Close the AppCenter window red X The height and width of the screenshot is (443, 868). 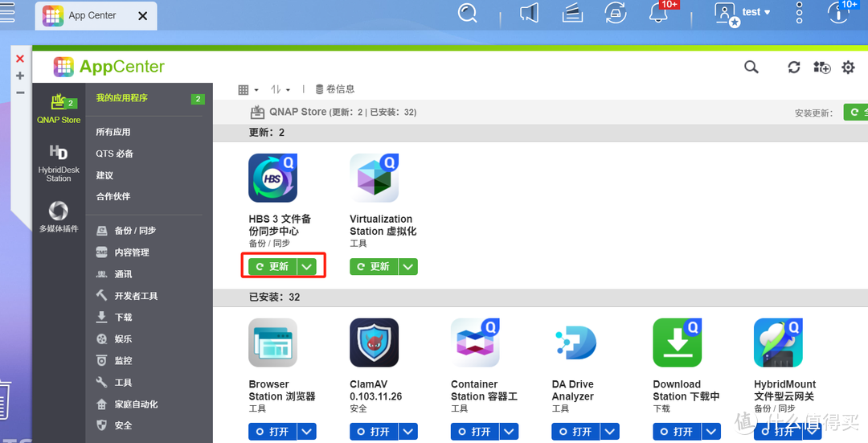[20, 59]
